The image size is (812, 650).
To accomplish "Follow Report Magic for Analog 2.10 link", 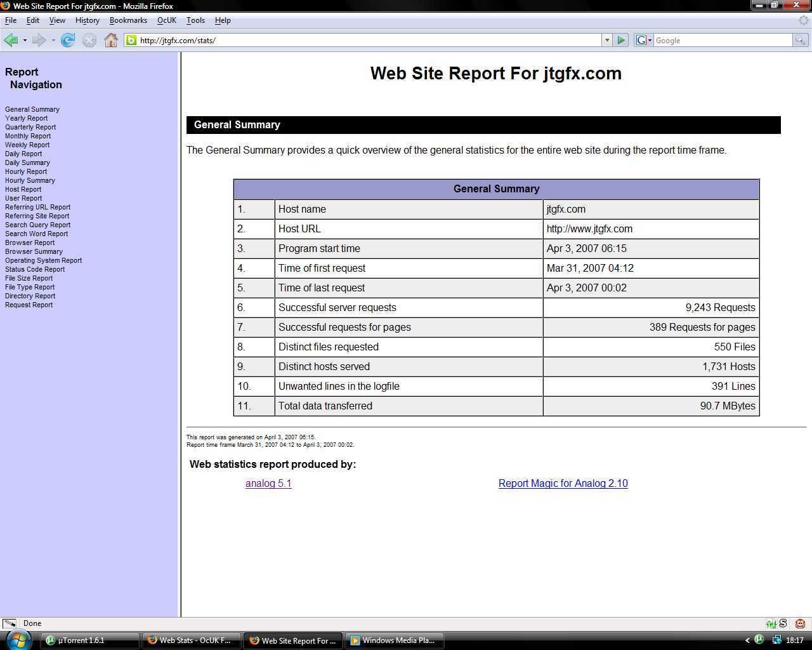I will tap(563, 483).
